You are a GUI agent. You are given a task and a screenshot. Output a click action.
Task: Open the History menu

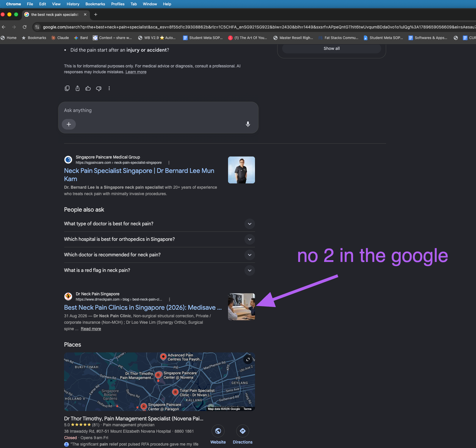point(73,4)
